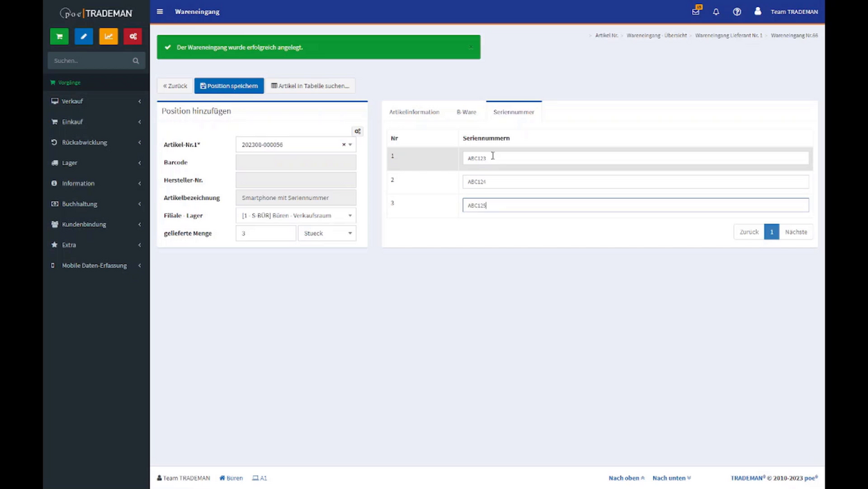
Task: Click the red settings gears quick button
Action: tap(133, 36)
